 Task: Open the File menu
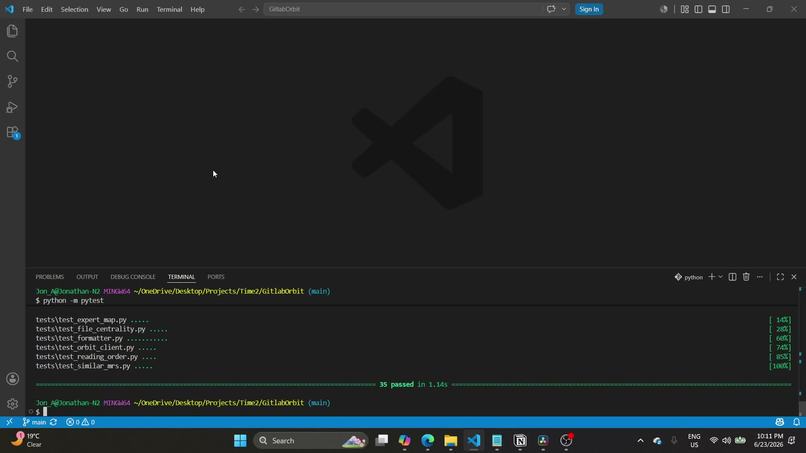27,9
